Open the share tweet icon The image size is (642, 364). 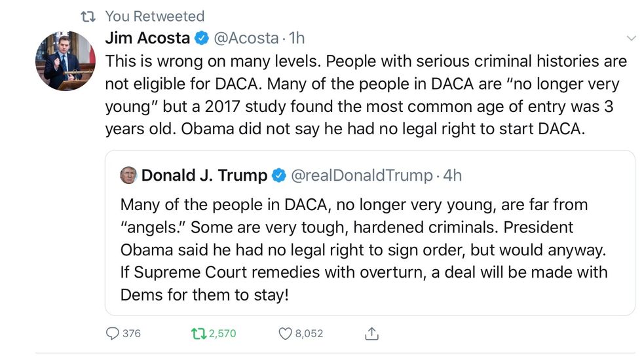tap(371, 334)
